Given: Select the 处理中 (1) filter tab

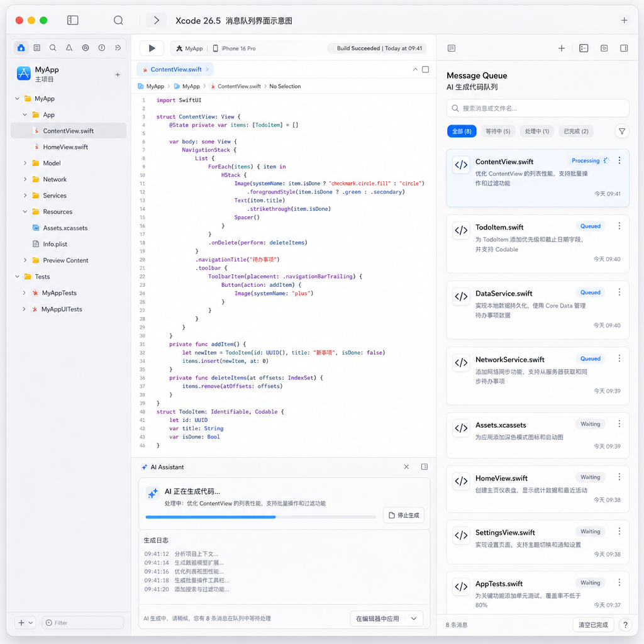Looking at the screenshot, I should click(537, 131).
